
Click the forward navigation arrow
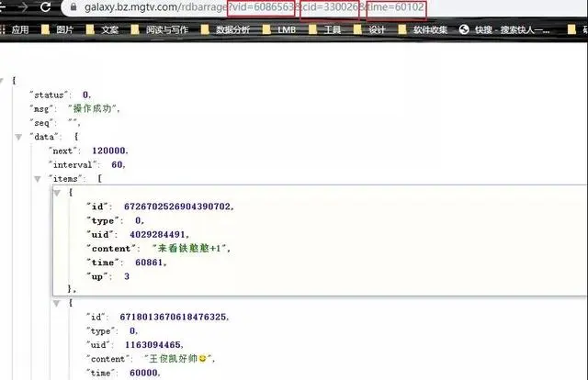coord(23,6)
